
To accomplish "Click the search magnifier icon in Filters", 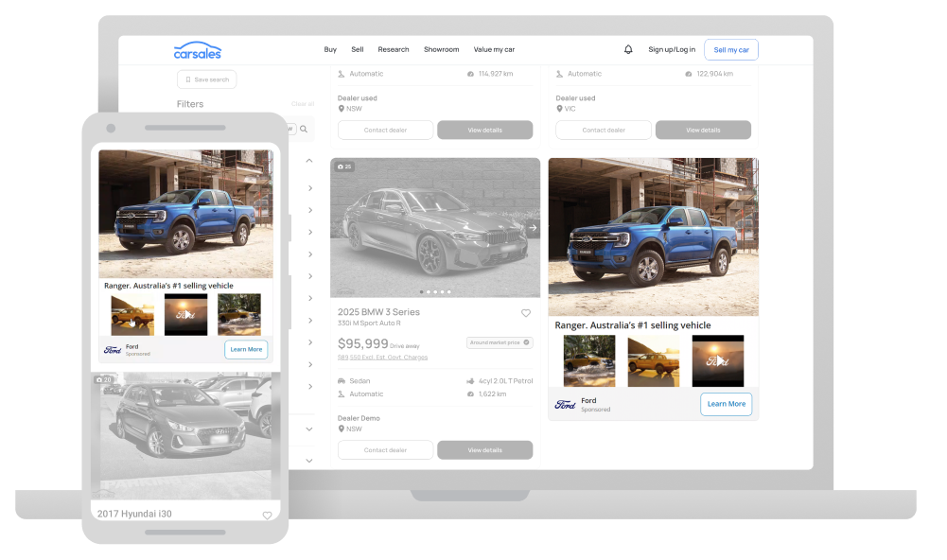I will [304, 129].
